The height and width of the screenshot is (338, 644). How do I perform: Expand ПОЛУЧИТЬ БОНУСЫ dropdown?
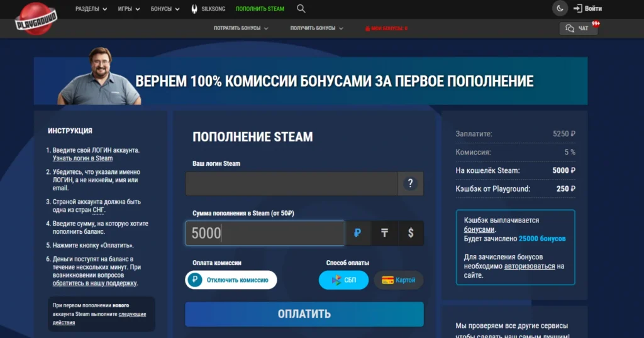tap(317, 28)
